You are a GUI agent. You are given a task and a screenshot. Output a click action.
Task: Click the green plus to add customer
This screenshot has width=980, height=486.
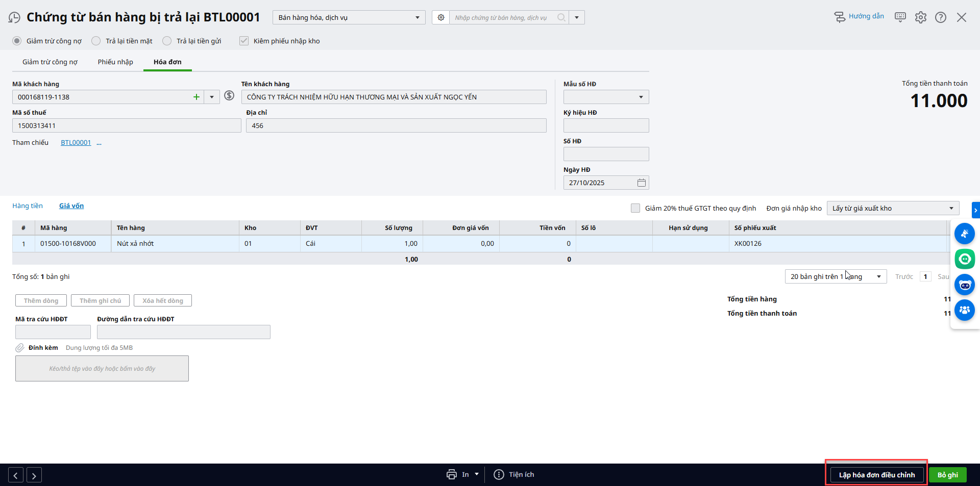196,97
